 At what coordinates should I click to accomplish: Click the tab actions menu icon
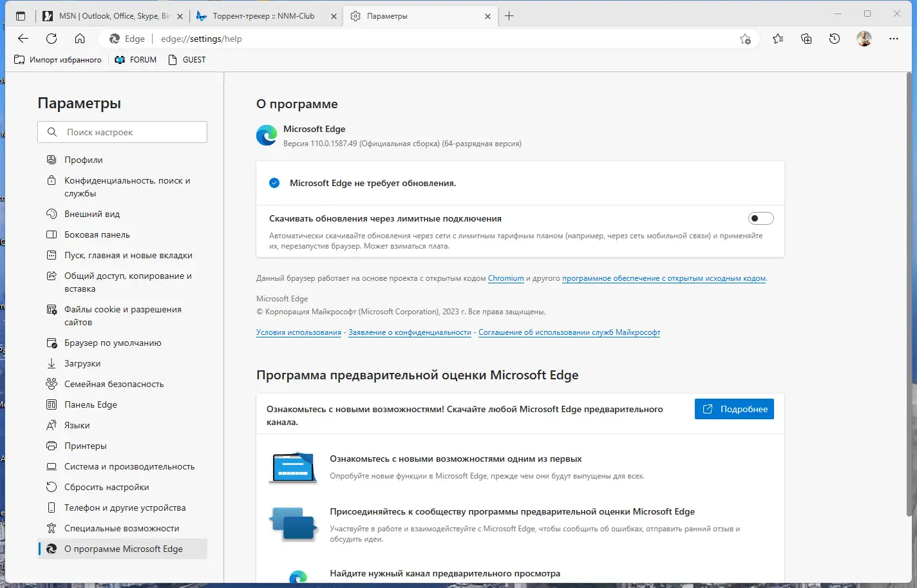click(21, 16)
